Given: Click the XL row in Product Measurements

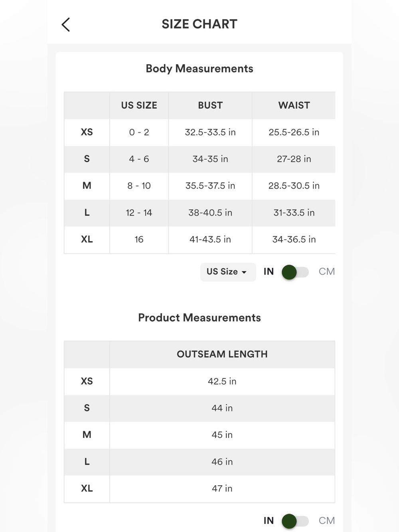Looking at the screenshot, I should tap(199, 488).
